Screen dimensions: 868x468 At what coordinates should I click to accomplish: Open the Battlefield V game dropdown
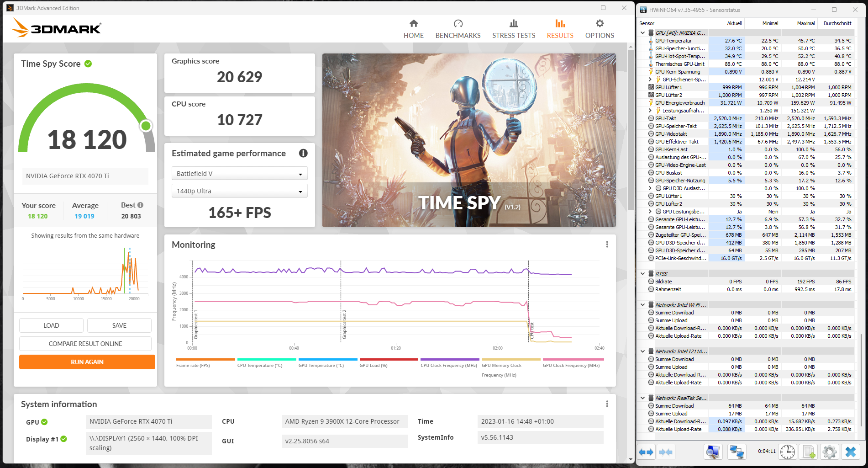[x=239, y=174]
